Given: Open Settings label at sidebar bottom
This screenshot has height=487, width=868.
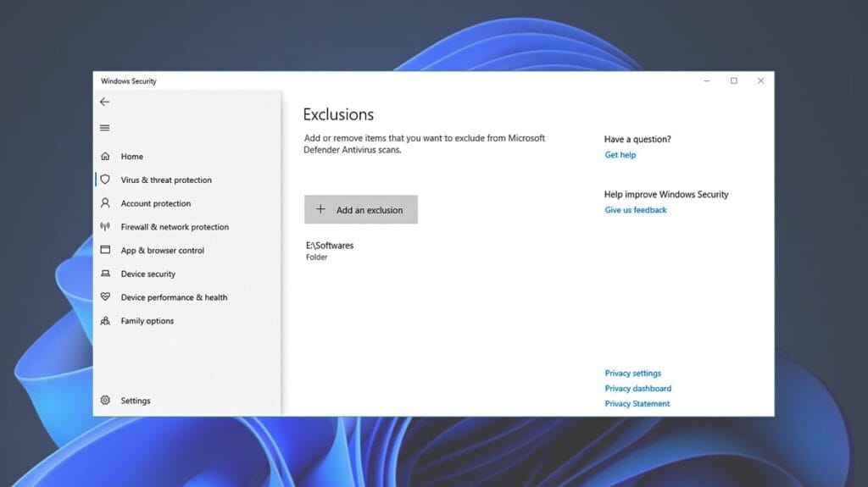Looking at the screenshot, I should click(x=135, y=401).
